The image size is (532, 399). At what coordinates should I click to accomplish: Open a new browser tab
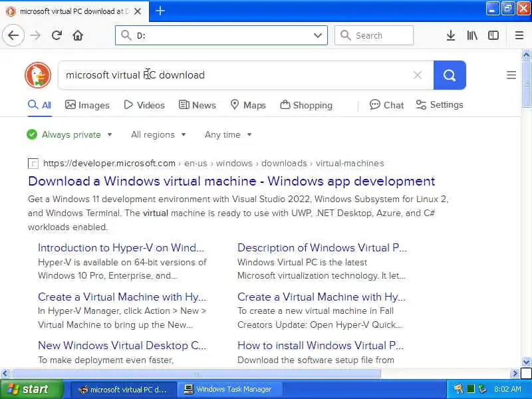pyautogui.click(x=160, y=11)
